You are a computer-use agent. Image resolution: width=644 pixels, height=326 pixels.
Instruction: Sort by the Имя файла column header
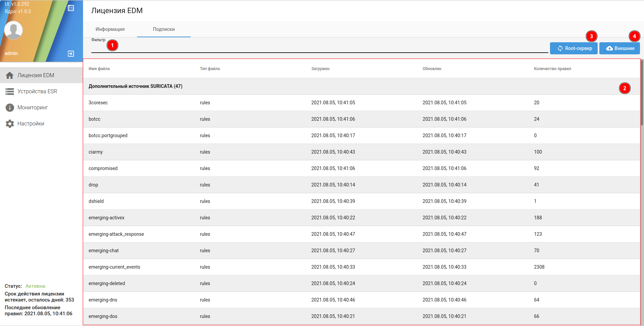point(99,69)
